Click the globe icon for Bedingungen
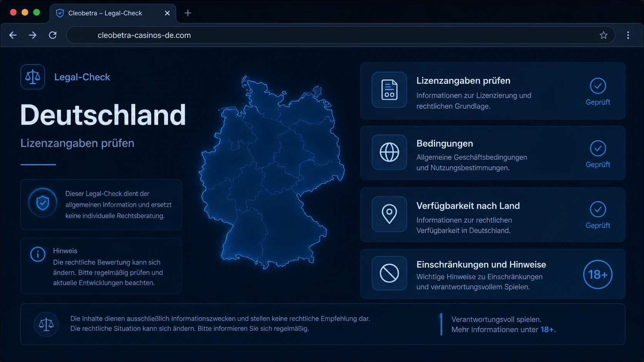This screenshot has width=644, height=362. coord(389,152)
